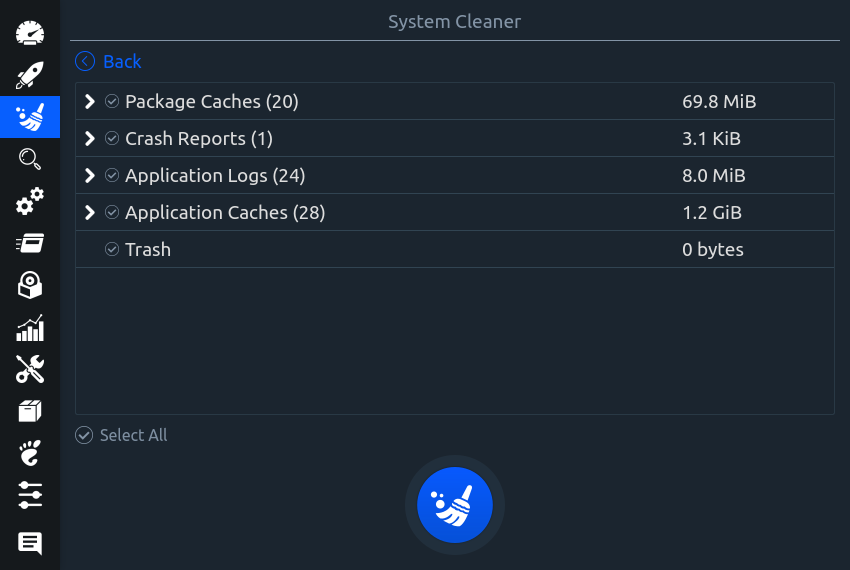Open the Dashboard speedometer icon
The image size is (850, 570).
point(30,33)
